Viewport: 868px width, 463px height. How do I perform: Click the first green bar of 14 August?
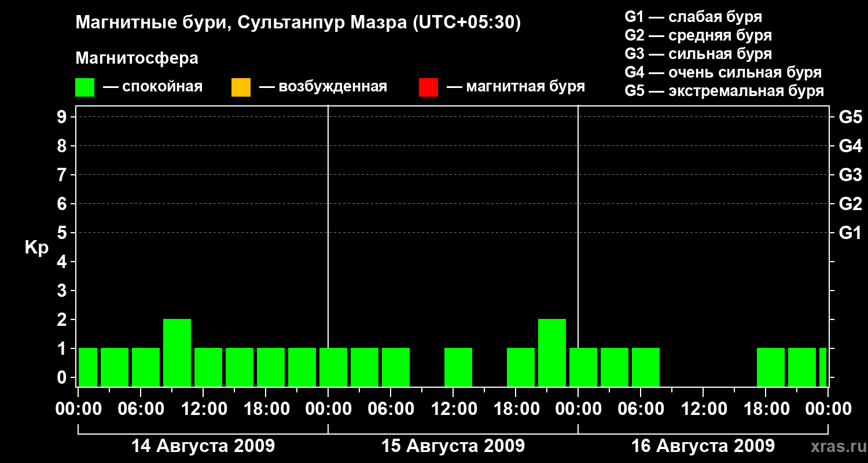[x=88, y=367]
